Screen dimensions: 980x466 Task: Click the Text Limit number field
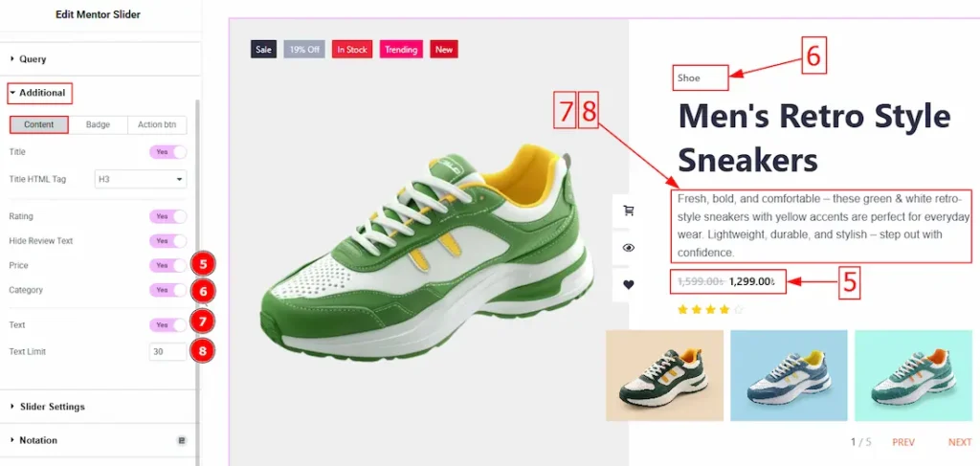[167, 352]
